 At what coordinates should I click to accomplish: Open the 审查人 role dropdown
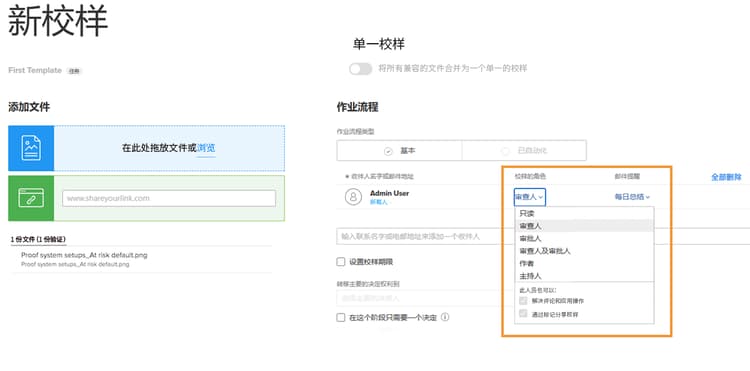click(x=529, y=197)
